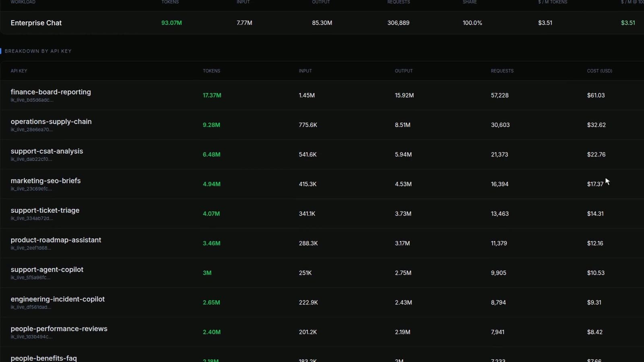Image resolution: width=644 pixels, height=362 pixels.
Task: Click the API KEY column header
Action: pos(19,71)
